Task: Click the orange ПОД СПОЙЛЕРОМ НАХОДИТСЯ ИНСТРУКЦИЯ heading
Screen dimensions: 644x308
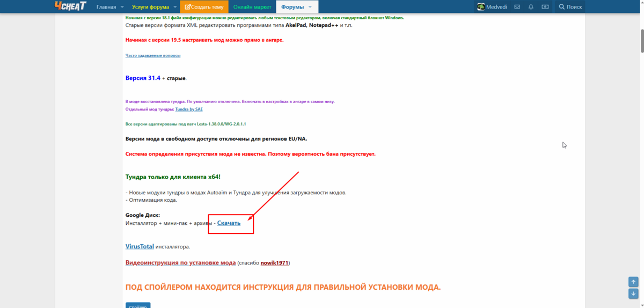Action: click(x=283, y=287)
